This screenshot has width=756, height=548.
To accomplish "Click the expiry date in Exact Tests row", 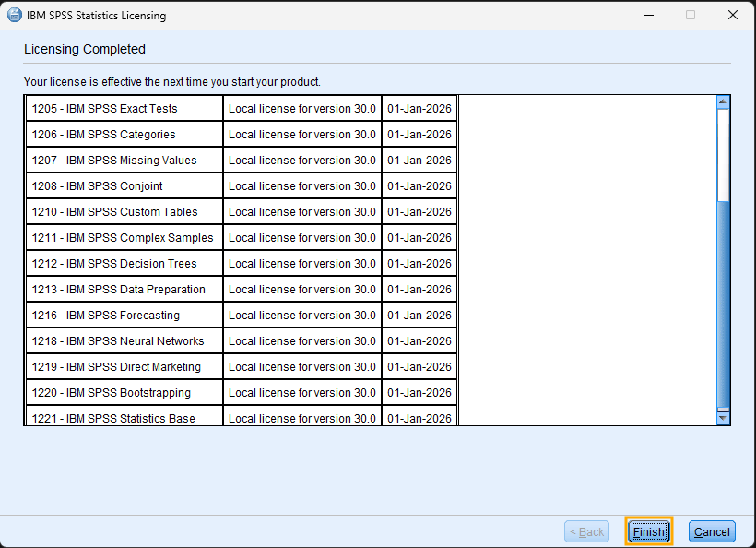I will tap(419, 109).
